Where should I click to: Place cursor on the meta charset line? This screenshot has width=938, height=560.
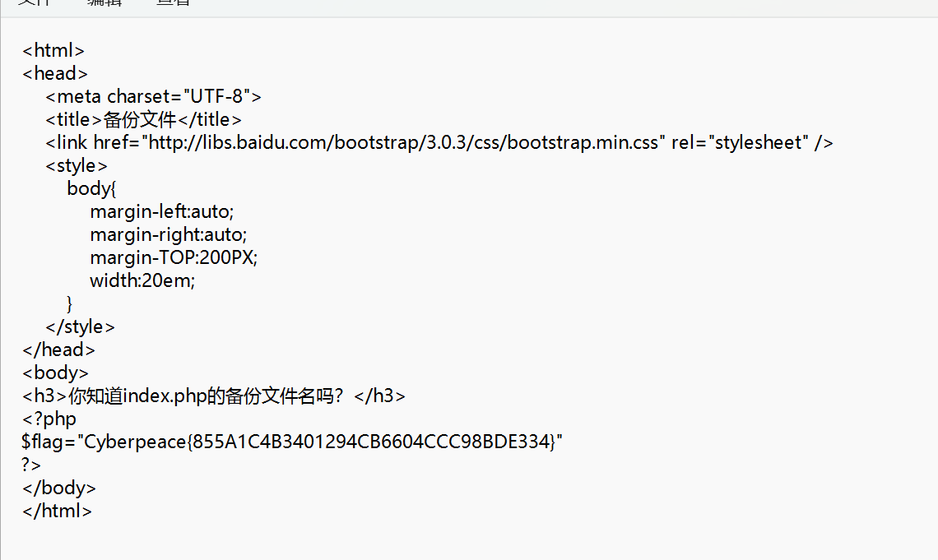(x=153, y=96)
